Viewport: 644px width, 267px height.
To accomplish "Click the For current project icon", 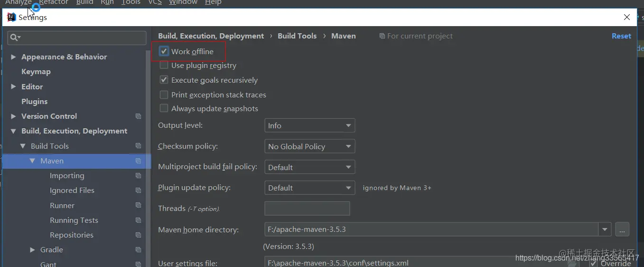I will click(x=383, y=36).
